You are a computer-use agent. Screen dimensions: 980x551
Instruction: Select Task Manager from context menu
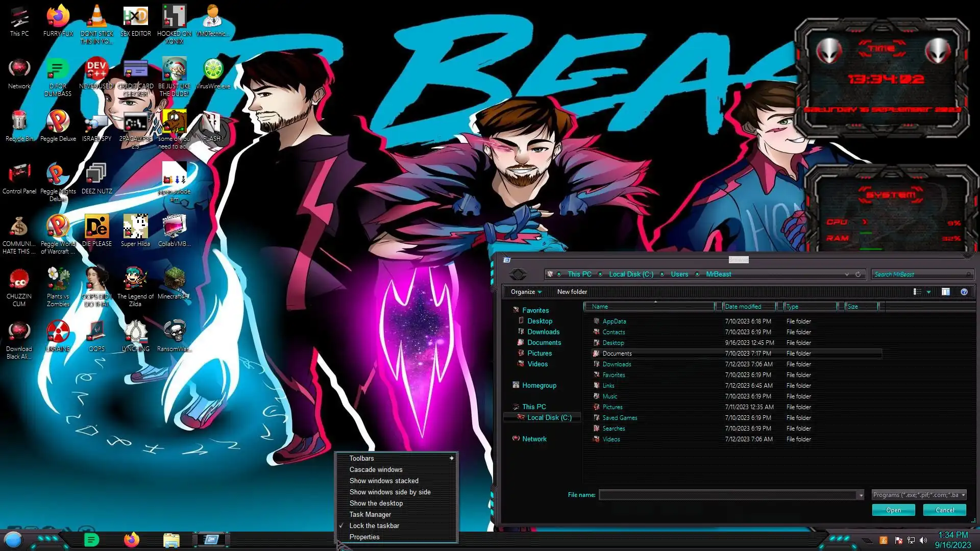370,514
